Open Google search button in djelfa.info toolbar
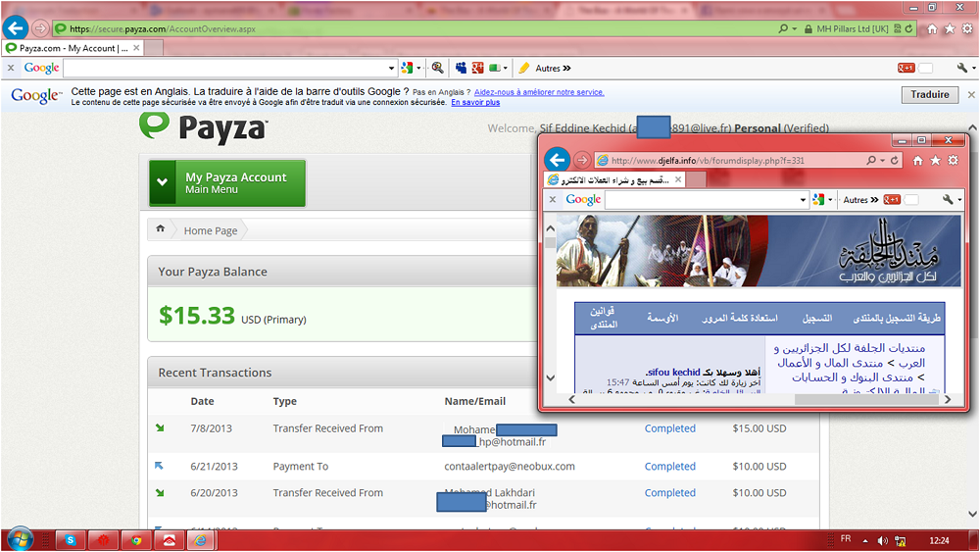 (818, 199)
